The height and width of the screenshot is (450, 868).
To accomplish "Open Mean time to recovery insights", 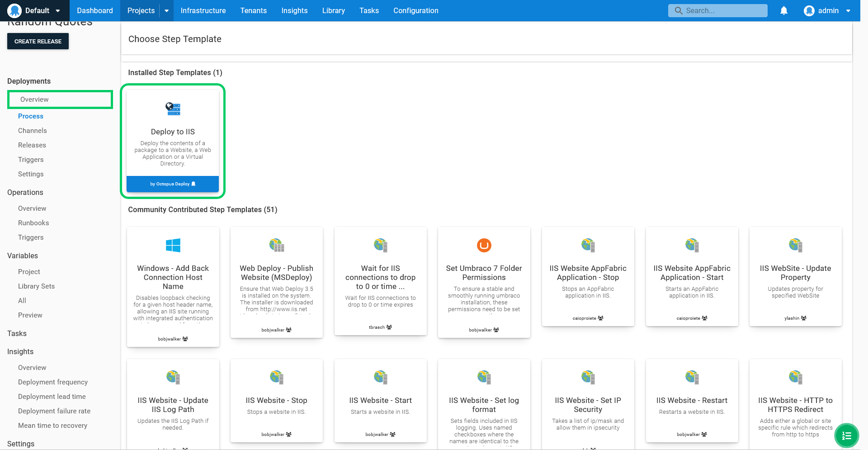I will point(53,426).
